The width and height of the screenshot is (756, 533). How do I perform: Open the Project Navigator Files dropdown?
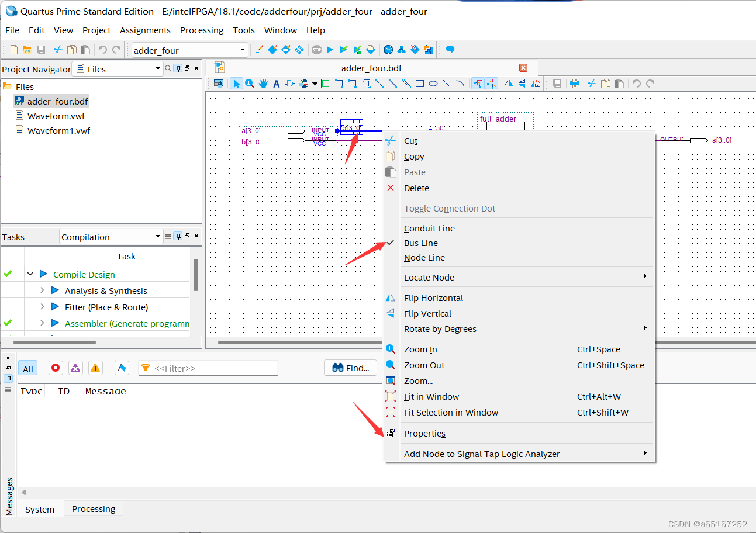click(x=158, y=69)
